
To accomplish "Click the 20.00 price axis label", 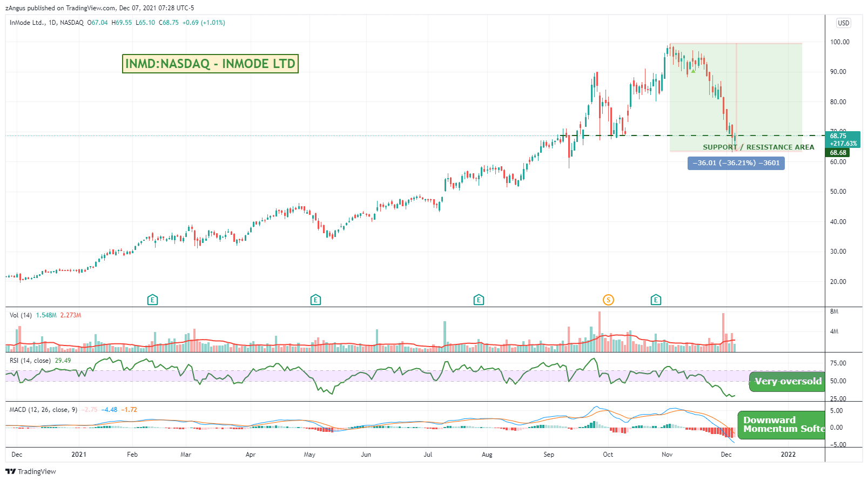I will [838, 282].
